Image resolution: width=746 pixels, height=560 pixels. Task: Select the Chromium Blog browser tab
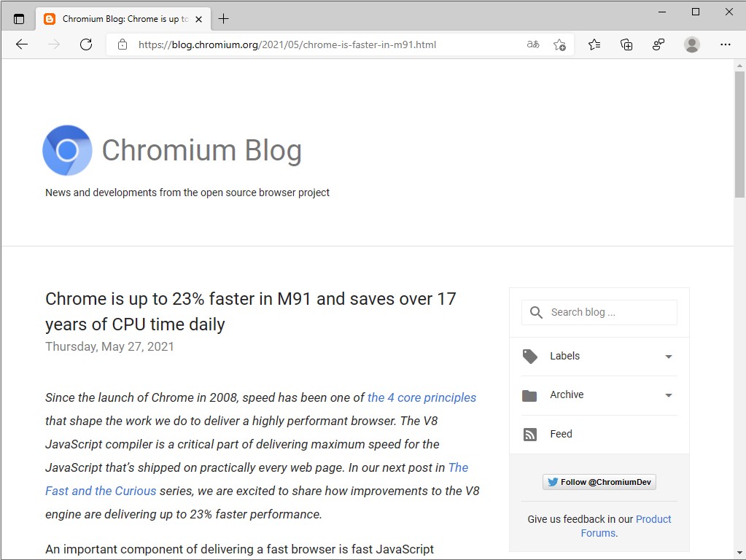tap(120, 19)
